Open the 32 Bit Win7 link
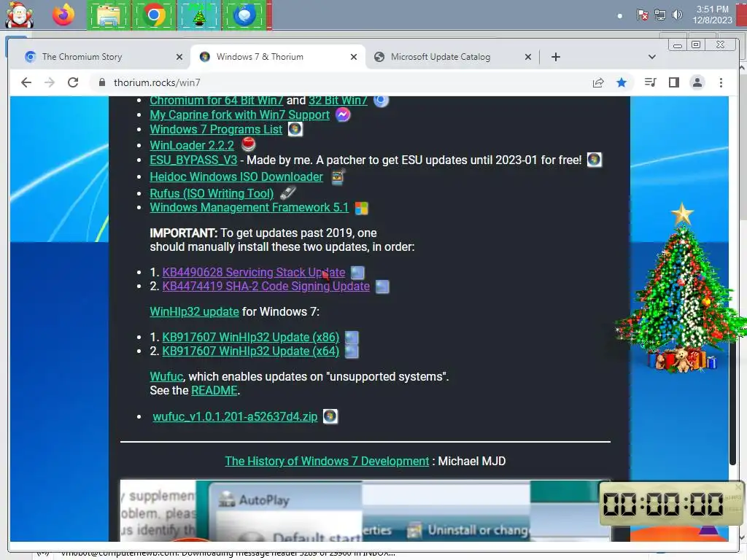The image size is (747, 560). 338,101
